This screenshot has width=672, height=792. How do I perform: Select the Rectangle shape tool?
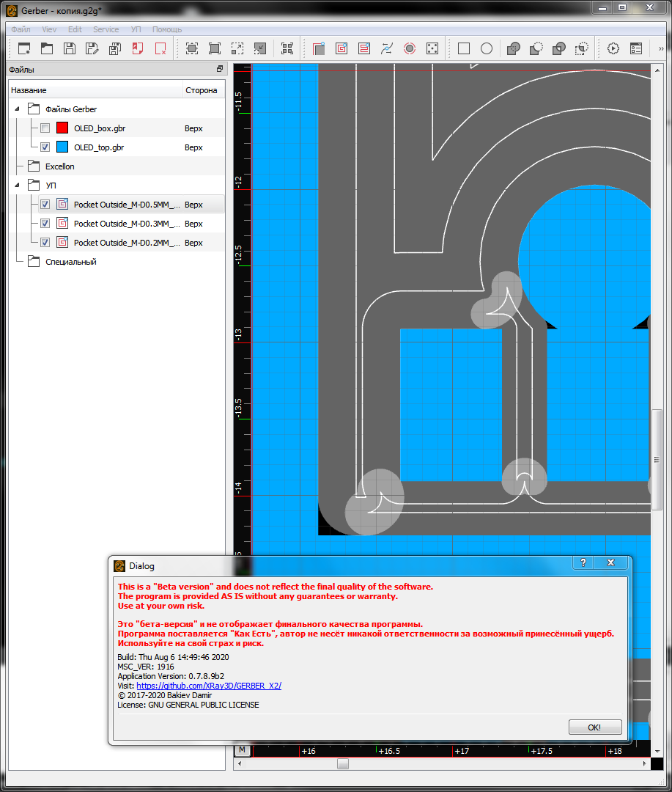463,48
